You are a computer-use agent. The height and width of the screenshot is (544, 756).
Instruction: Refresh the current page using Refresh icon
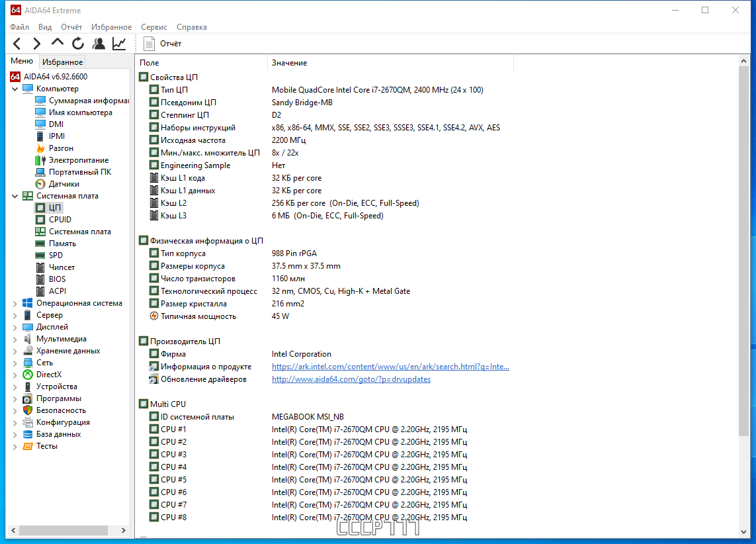[77, 44]
